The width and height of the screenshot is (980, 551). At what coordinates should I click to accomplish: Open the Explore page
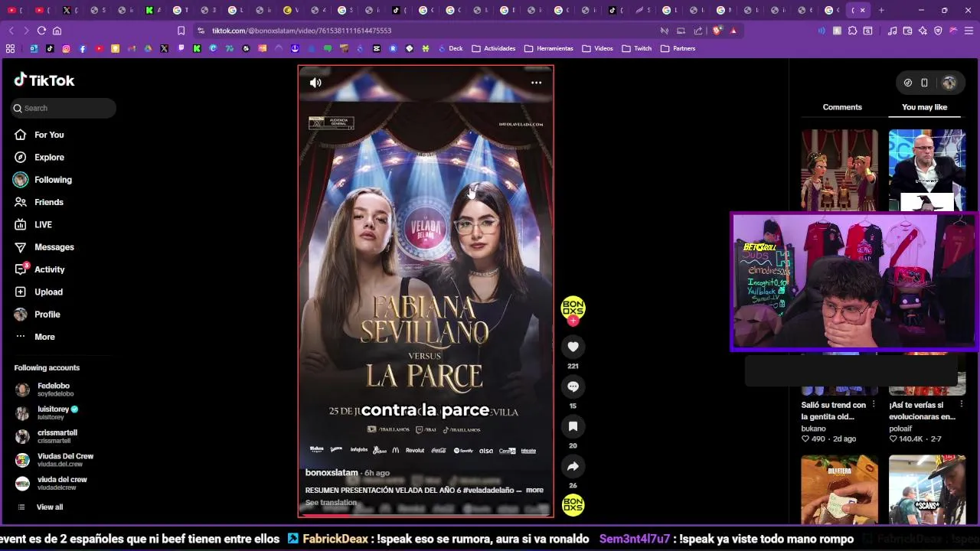click(x=39, y=157)
